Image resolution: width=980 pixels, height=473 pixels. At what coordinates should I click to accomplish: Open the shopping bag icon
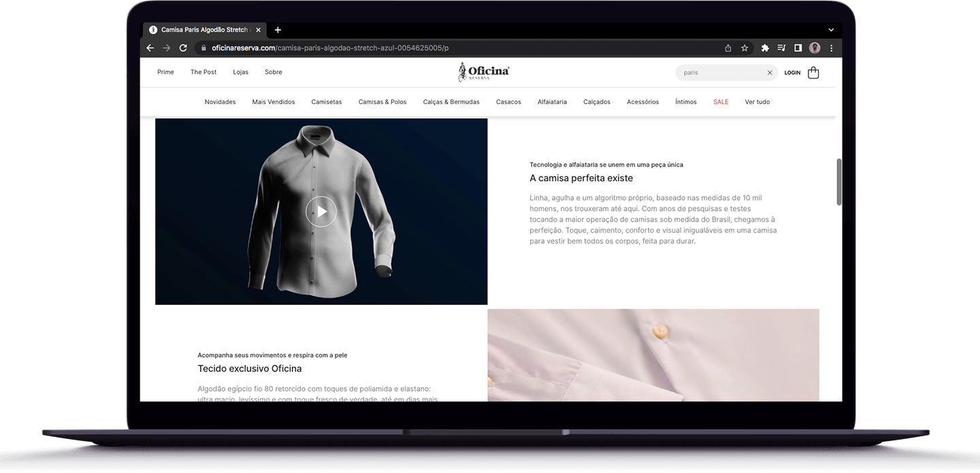click(x=813, y=71)
